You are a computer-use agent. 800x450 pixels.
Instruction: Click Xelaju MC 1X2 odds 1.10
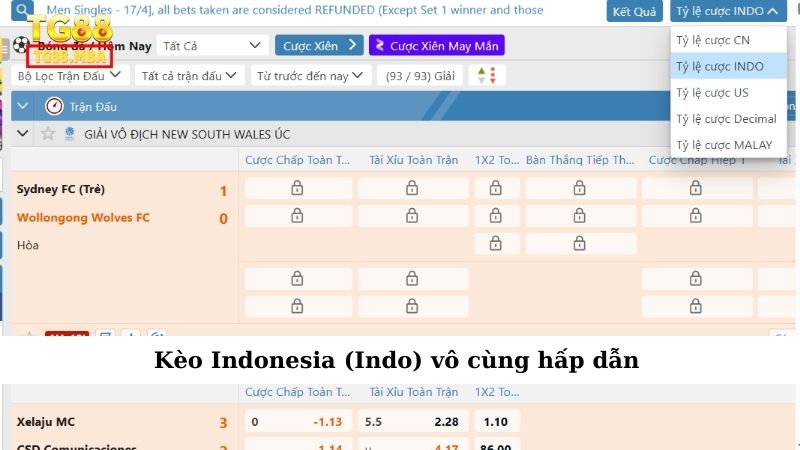[x=496, y=422]
